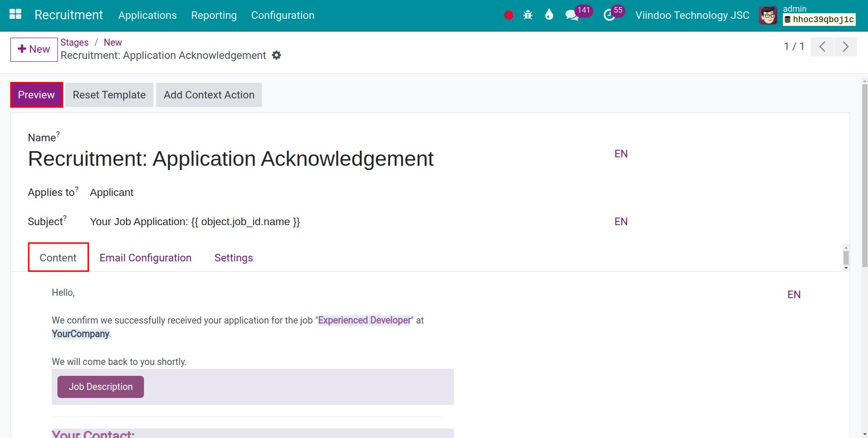Open the EN translation toggle beside Subject
Viewport: 868px width, 438px height.
(x=621, y=221)
